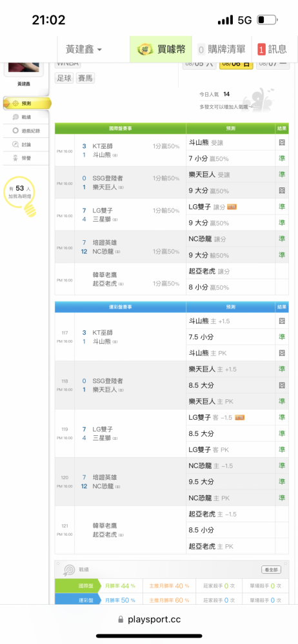
Task: Click the 看全部 view all button
Action: click(x=272, y=570)
